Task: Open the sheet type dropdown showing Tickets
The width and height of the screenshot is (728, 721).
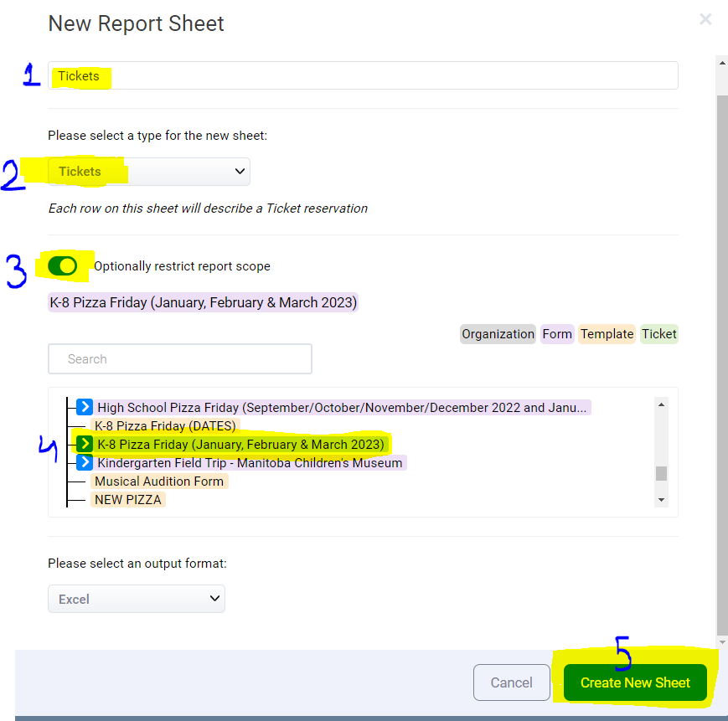Action: click(x=148, y=171)
